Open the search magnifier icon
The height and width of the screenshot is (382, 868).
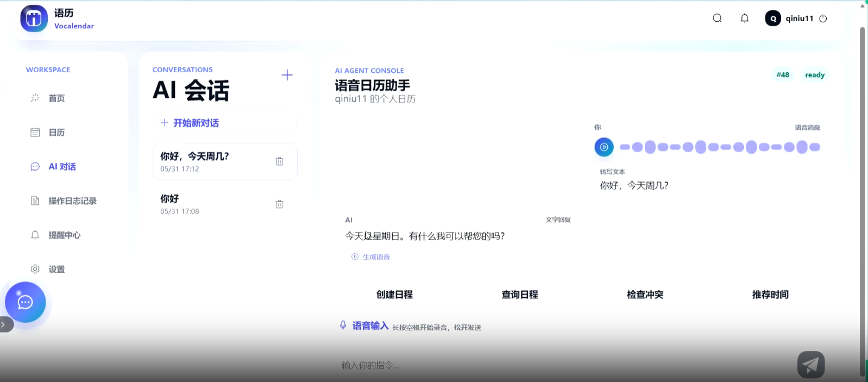point(717,18)
